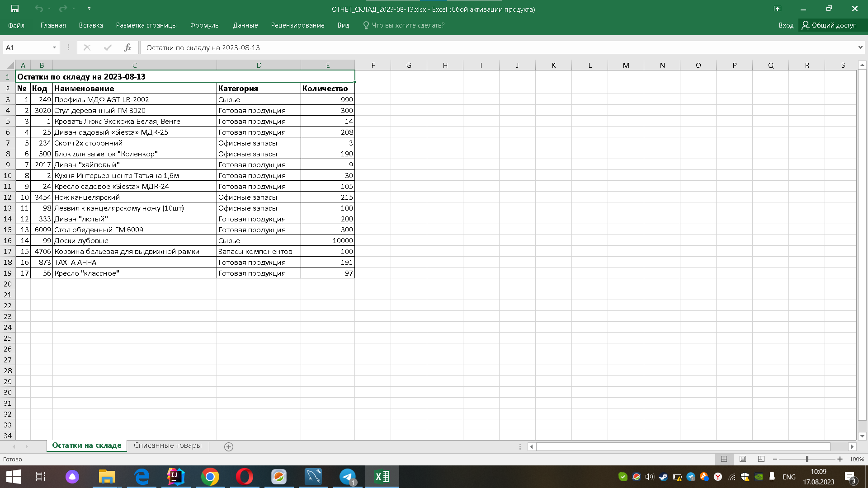Click the zoom in plus icon
The width and height of the screenshot is (868, 488).
click(840, 459)
